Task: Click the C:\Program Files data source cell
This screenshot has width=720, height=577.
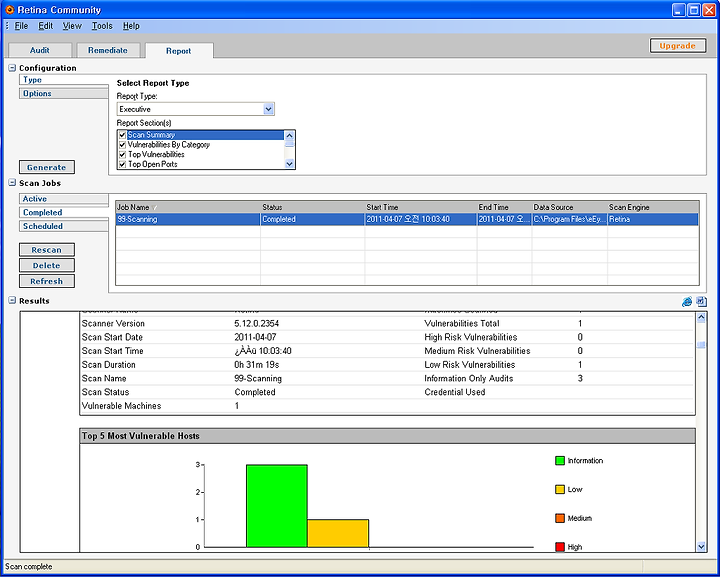Action: 570,219
